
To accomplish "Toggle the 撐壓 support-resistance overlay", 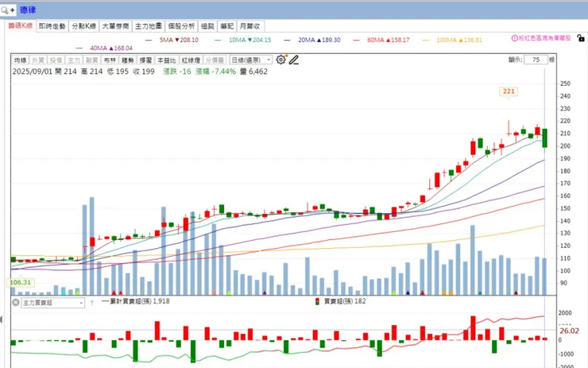I will (145, 60).
